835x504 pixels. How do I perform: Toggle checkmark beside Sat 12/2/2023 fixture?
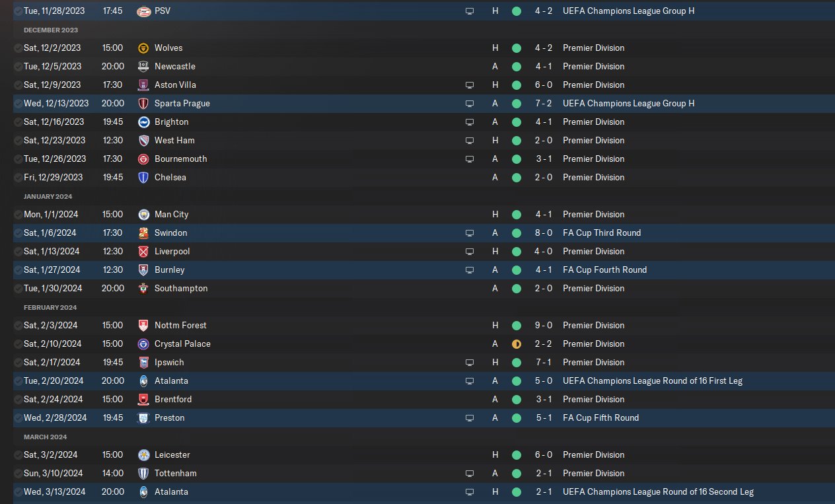point(17,48)
